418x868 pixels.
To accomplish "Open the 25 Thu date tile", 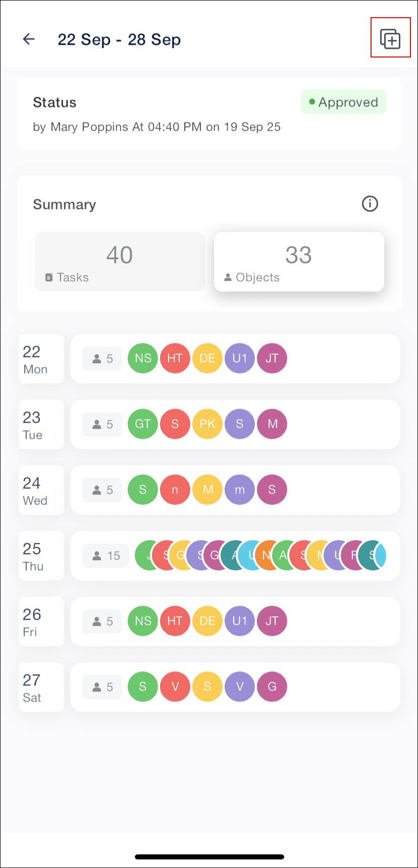I will point(41,555).
